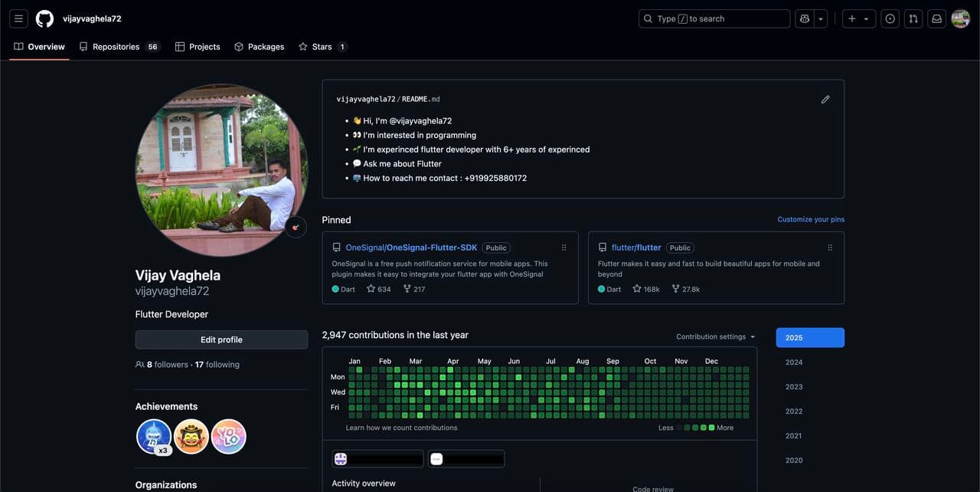Expand the Contribution settings dropdown
This screenshot has width=980, height=492.
click(716, 336)
